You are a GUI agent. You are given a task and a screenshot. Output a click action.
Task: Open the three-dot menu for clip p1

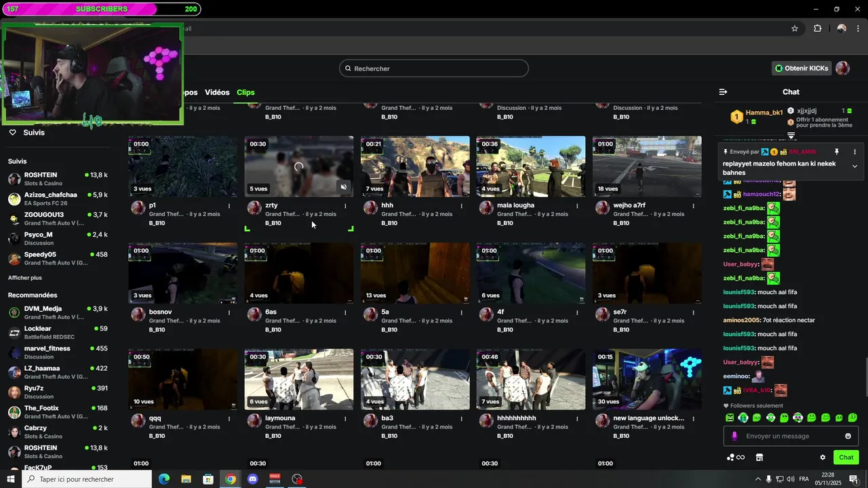point(229,205)
